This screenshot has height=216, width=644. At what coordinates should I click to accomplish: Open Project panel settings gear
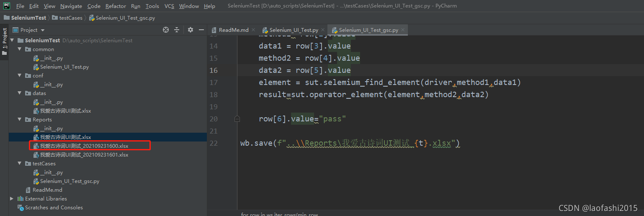pos(191,30)
